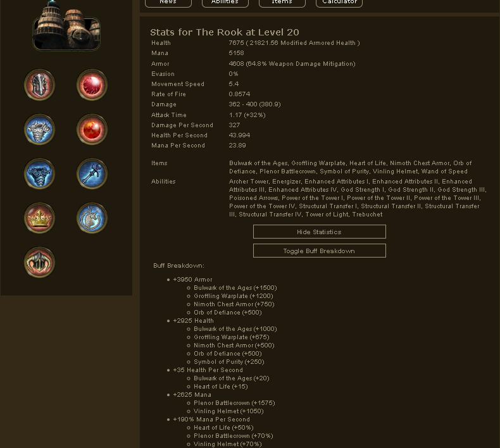Image resolution: width=500 pixels, height=448 pixels.
Task: Select the Nimoth Chest Armor icon
Action: (39, 174)
